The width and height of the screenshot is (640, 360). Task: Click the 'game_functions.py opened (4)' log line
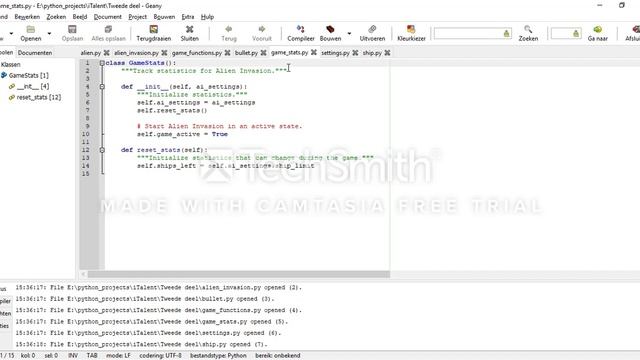(159, 310)
